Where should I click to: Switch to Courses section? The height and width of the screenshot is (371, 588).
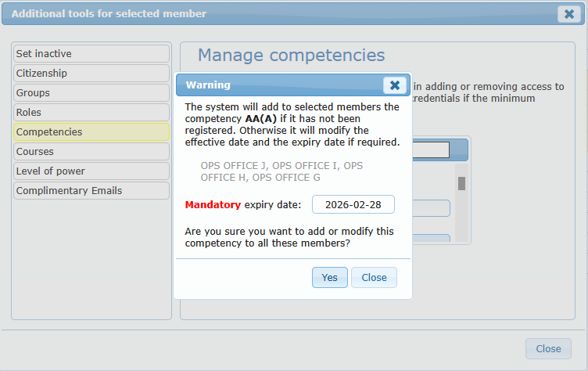(91, 151)
